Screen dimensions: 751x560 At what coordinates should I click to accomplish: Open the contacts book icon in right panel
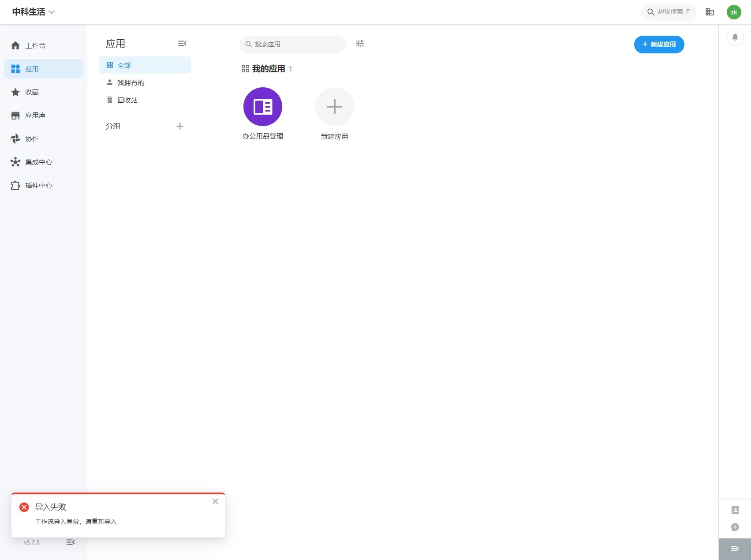(x=735, y=510)
